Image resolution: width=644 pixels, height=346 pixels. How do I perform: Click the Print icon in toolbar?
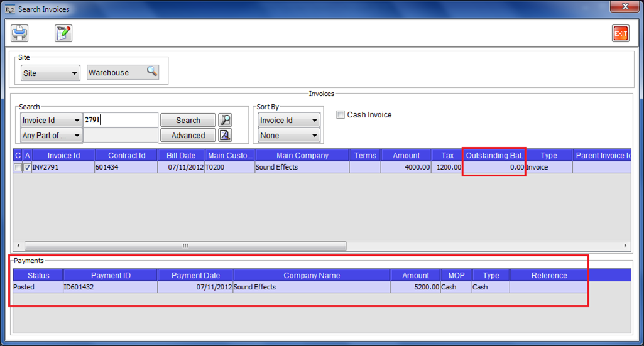[19, 33]
